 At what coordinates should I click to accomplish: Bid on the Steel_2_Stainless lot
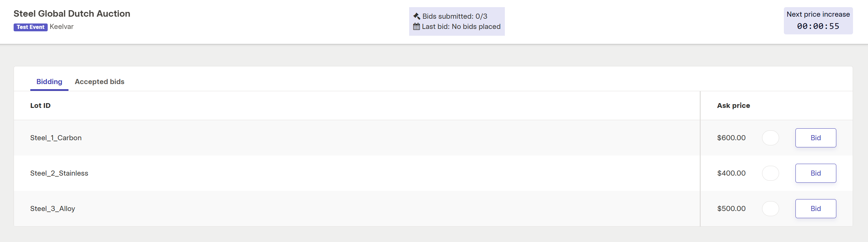(816, 173)
